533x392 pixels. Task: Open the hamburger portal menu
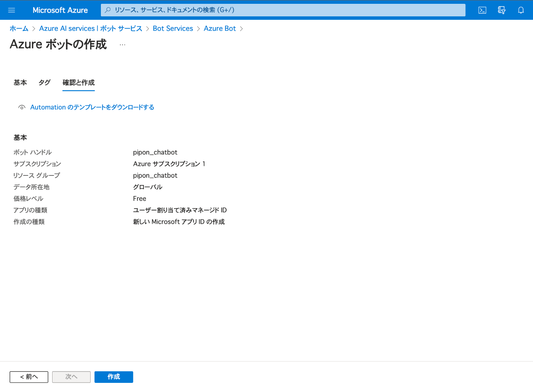11,10
